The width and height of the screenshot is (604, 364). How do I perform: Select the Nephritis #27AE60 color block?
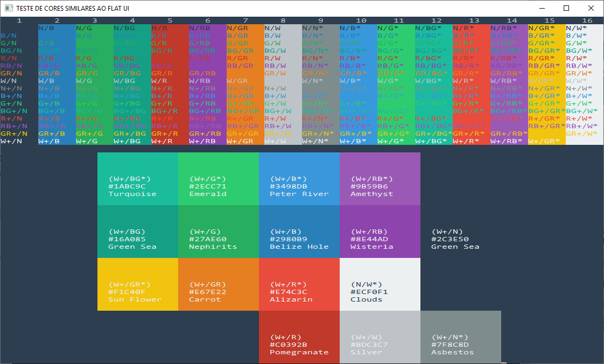coord(219,232)
